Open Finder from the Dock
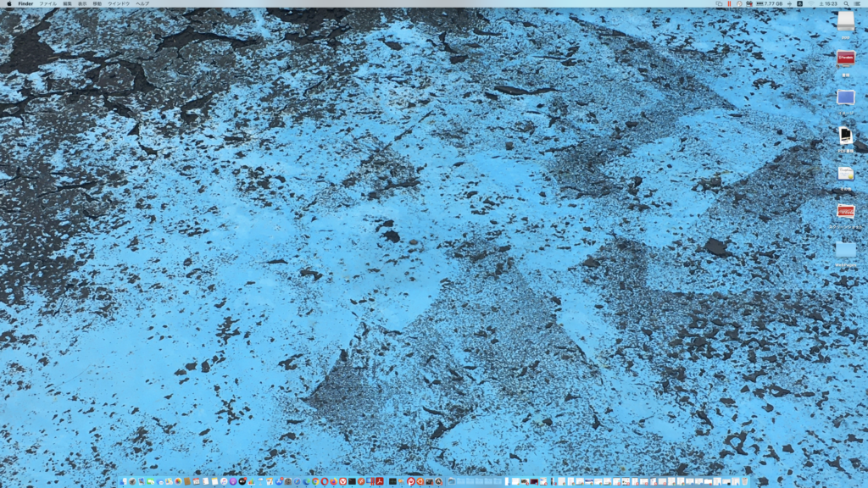The width and height of the screenshot is (868, 488). (x=124, y=481)
